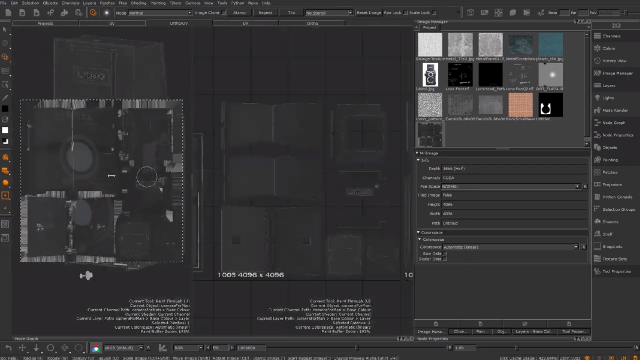Open the Tool Properties palette entry
Image resolution: width=640 pixels, height=360 pixels.
click(x=614, y=271)
